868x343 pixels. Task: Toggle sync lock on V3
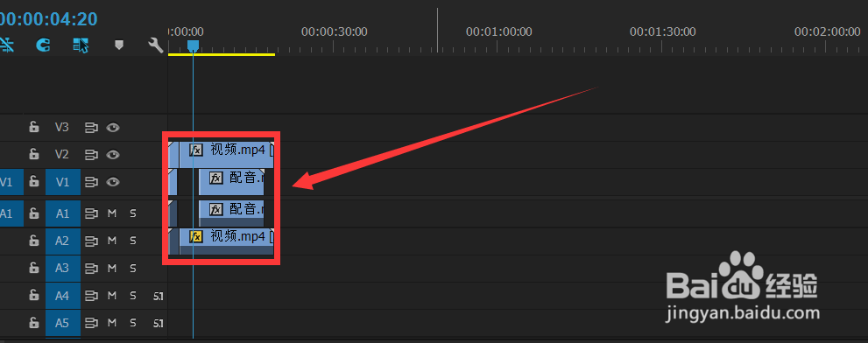pos(91,128)
